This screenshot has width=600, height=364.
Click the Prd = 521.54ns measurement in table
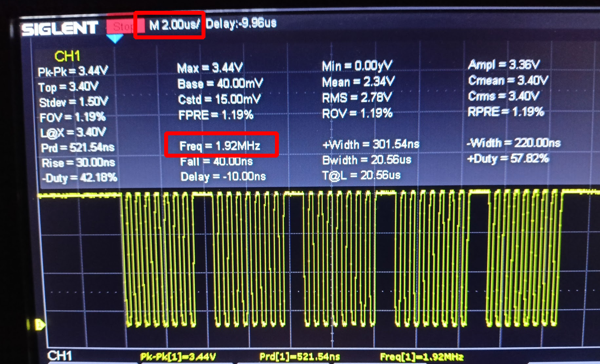coord(78,148)
